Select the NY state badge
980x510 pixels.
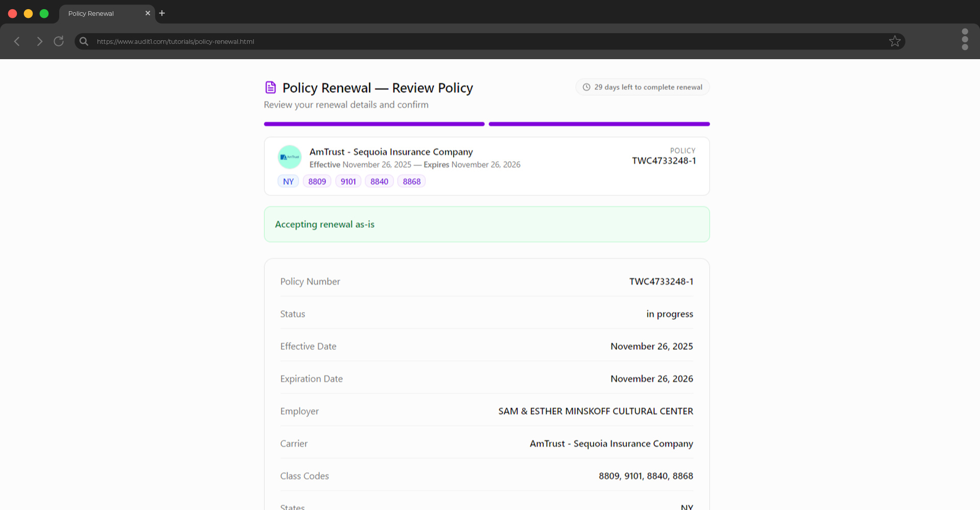(x=288, y=181)
